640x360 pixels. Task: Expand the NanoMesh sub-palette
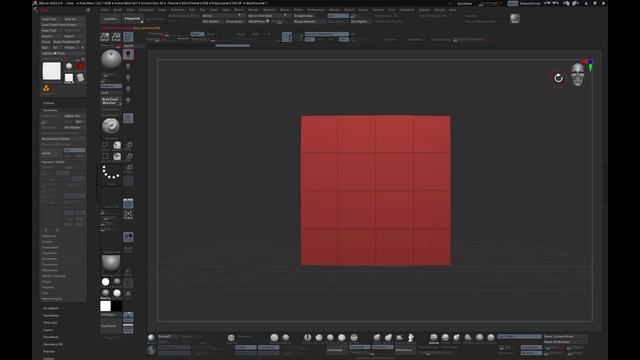click(x=51, y=316)
